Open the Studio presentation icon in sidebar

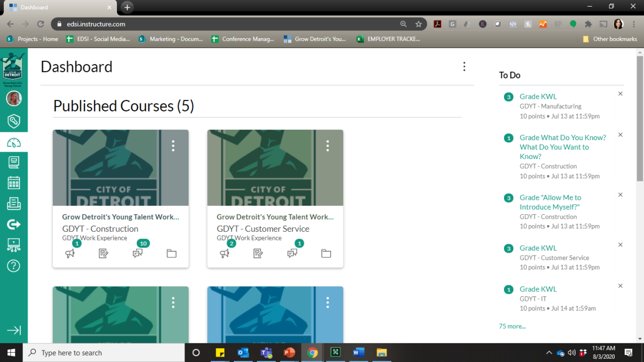[14, 245]
